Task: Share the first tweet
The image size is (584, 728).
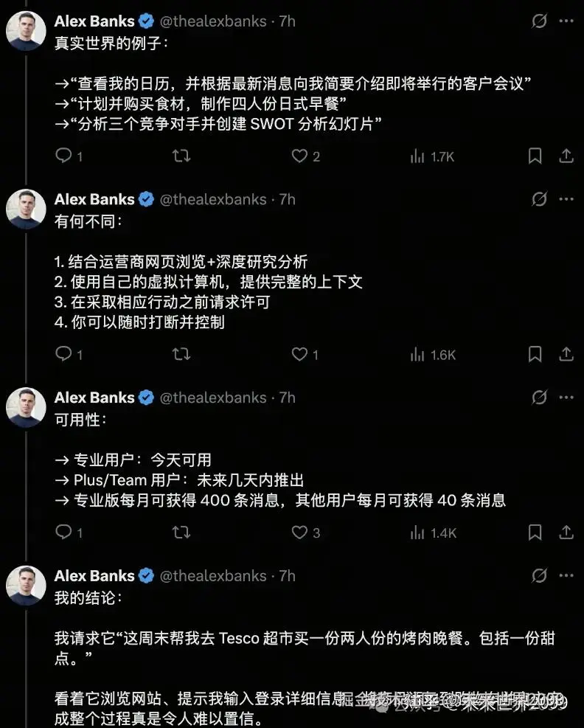Action: point(566,156)
